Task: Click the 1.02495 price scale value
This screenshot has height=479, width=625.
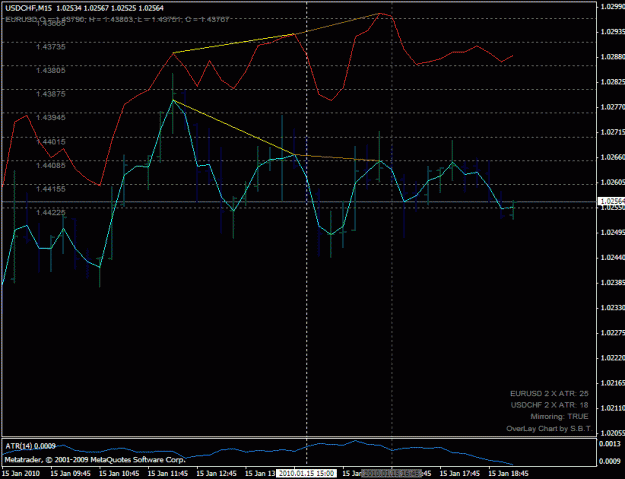Action: pyautogui.click(x=612, y=232)
